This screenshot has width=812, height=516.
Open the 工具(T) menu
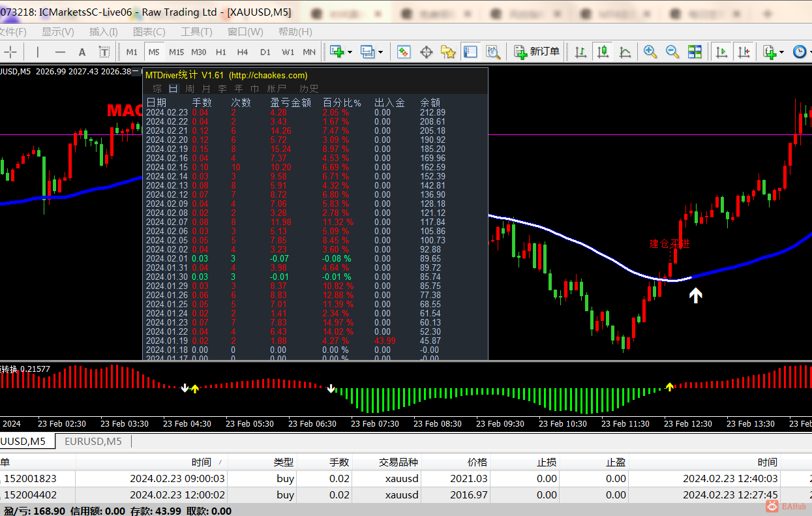coord(196,31)
